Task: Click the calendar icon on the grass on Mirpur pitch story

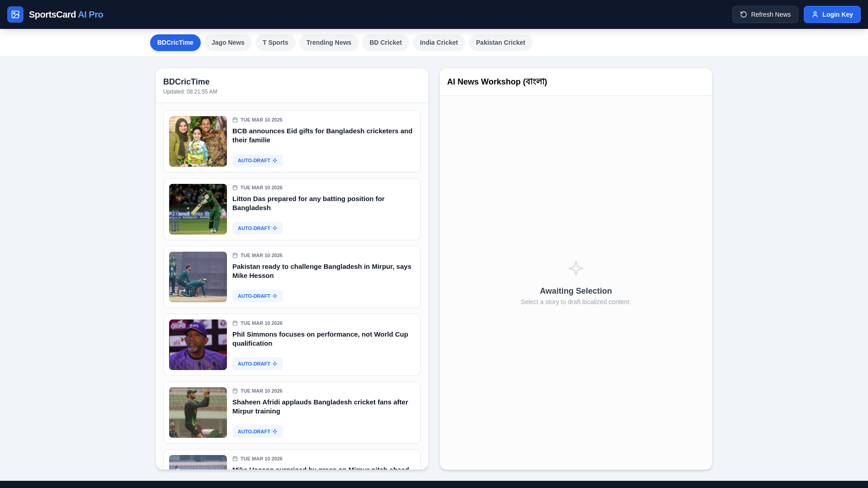Action: pyautogui.click(x=235, y=459)
